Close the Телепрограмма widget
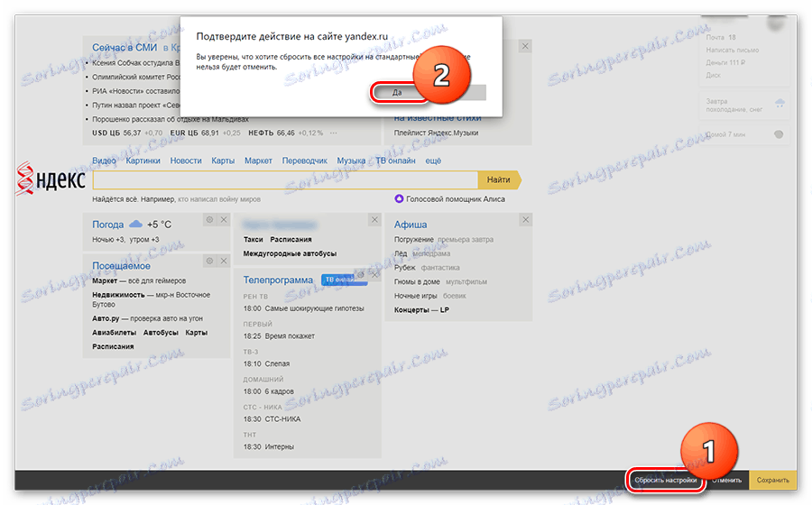812x505 pixels. [x=375, y=275]
